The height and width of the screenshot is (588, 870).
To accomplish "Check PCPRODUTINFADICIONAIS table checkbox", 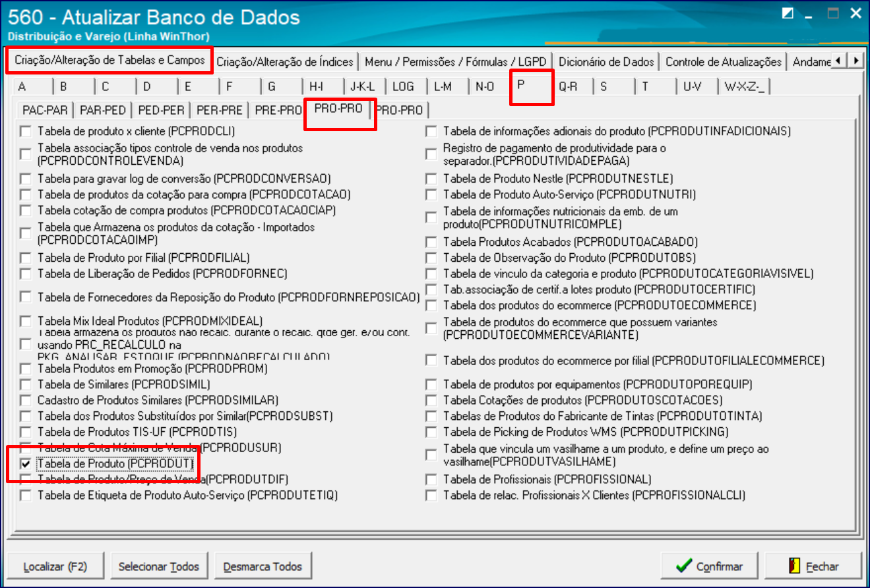I will pyautogui.click(x=431, y=131).
